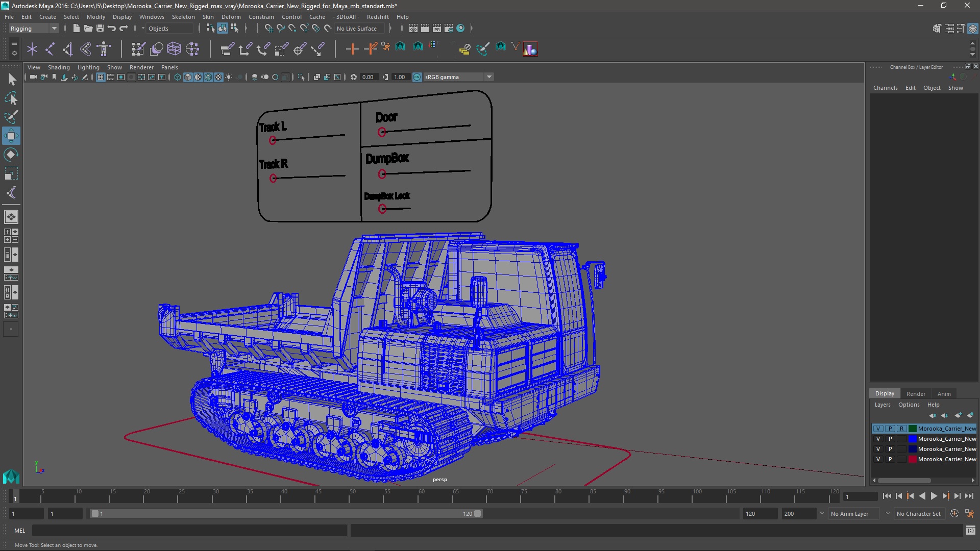Activate the Create Joints tool on the shelf
The image size is (980, 551).
point(50,49)
